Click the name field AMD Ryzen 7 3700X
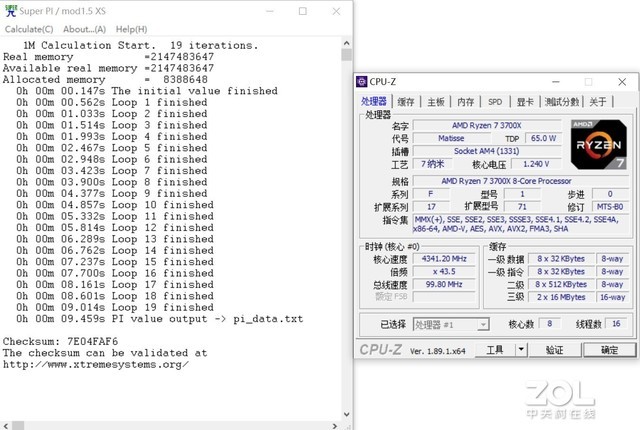 pos(487,125)
